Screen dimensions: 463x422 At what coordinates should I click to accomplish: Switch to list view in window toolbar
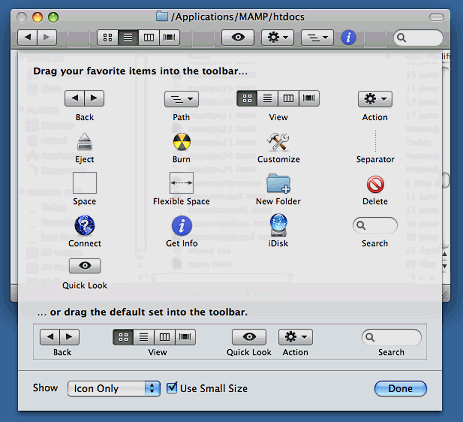(128, 37)
